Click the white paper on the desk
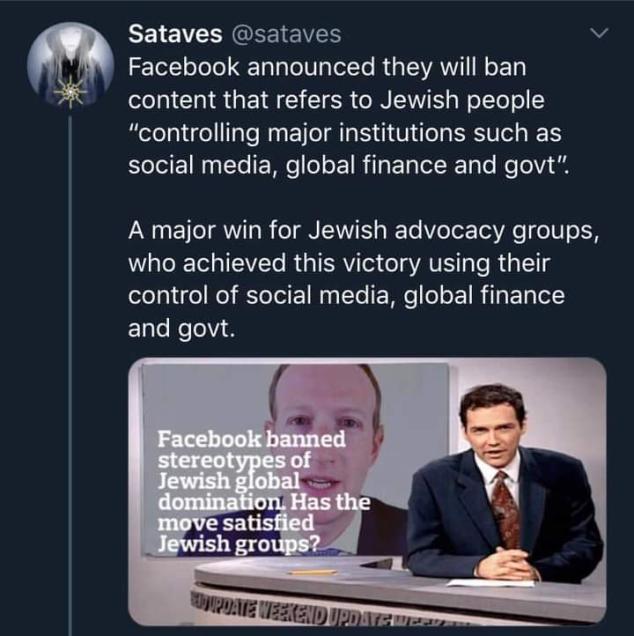This screenshot has height=636, width=634. click(x=490, y=582)
